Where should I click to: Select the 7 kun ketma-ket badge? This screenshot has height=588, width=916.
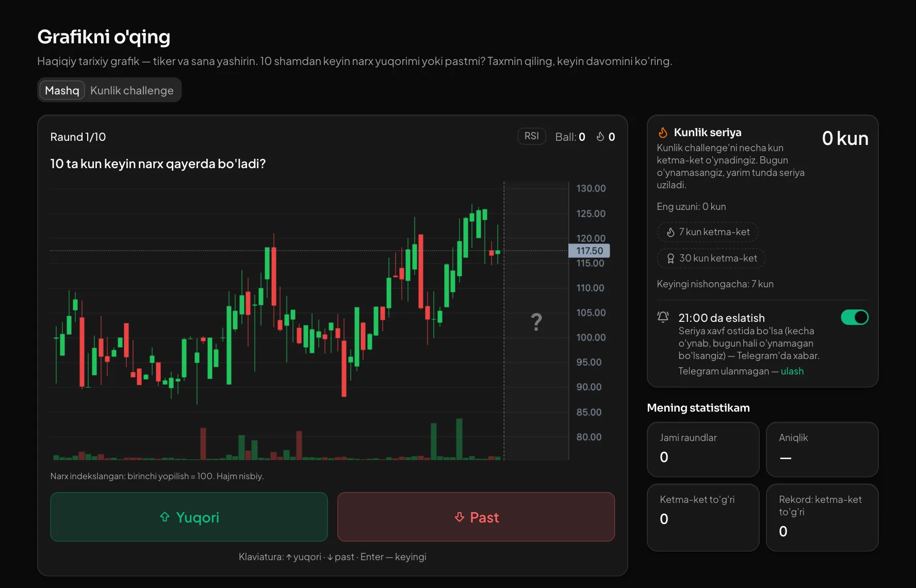tap(708, 232)
